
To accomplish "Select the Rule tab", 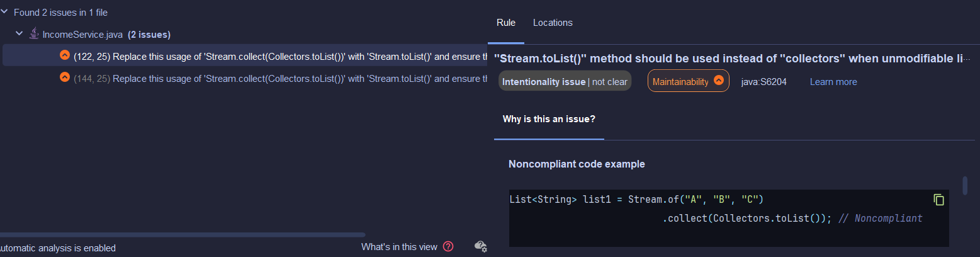I will (506, 23).
